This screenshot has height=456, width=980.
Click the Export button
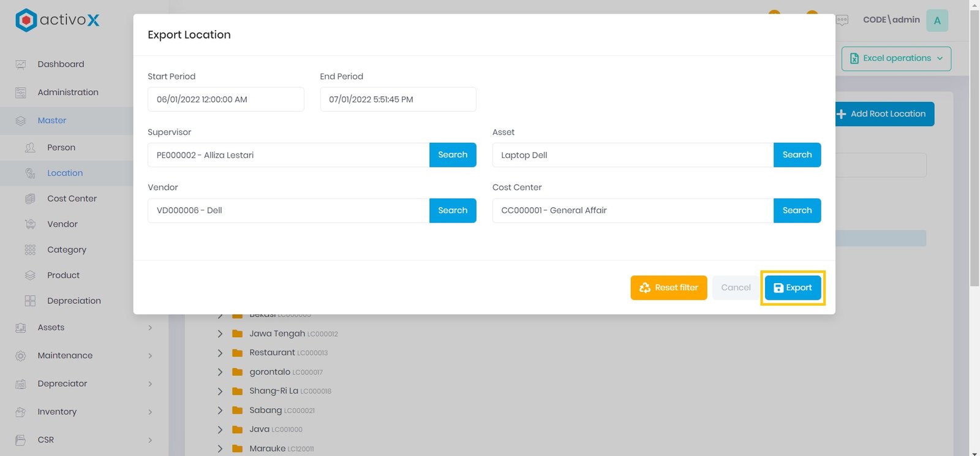coord(793,287)
